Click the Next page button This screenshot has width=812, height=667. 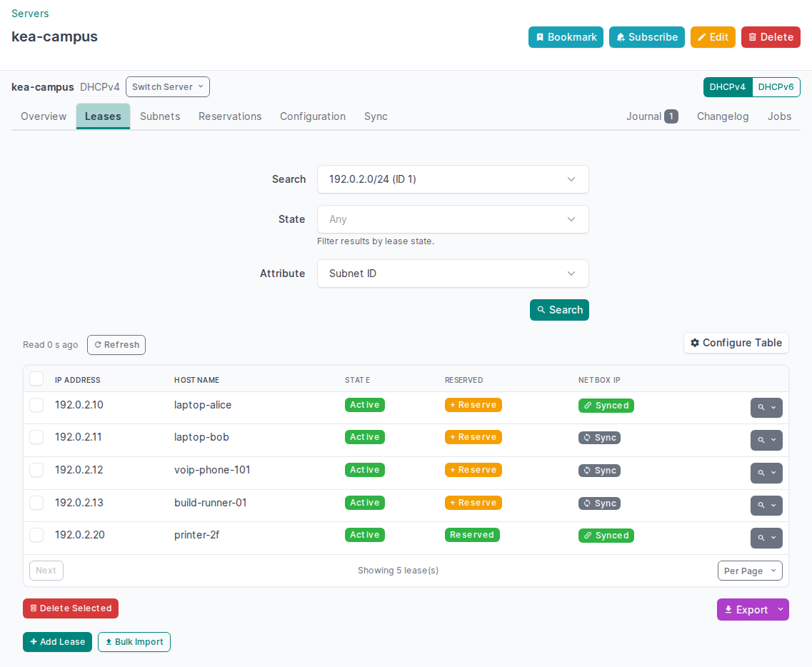point(46,571)
